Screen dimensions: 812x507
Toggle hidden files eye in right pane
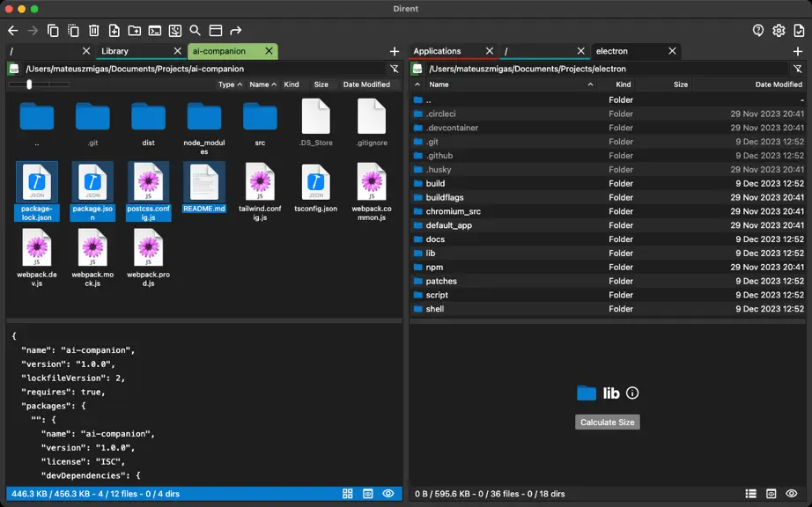(x=791, y=494)
